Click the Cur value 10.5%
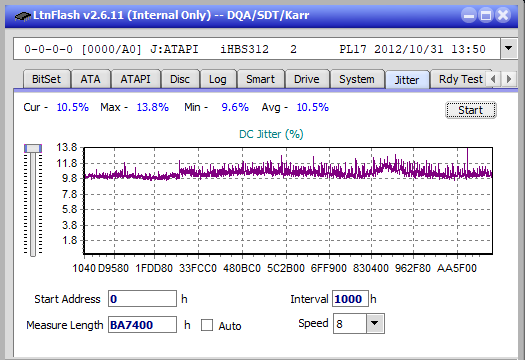Viewport: 525px width, 360px height. click(73, 107)
